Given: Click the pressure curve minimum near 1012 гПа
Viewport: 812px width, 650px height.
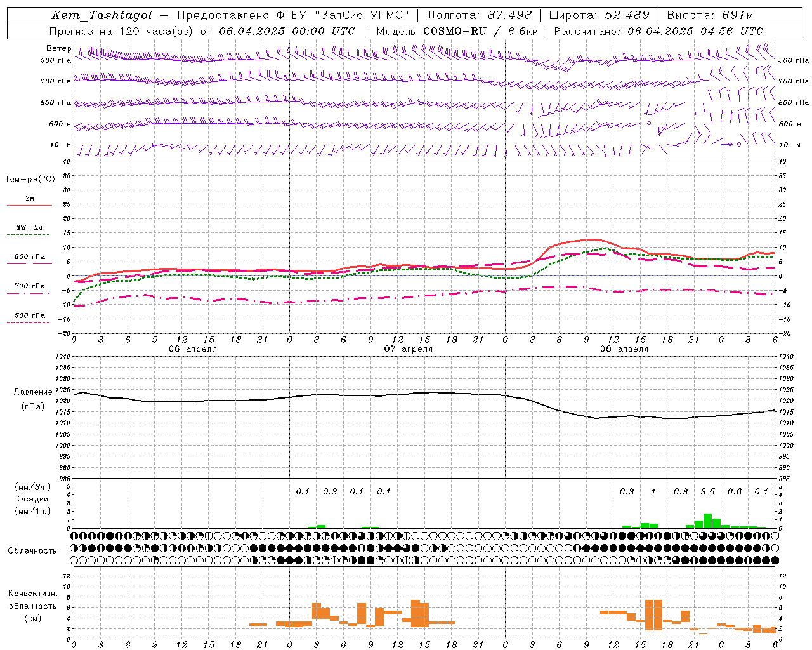Looking at the screenshot, I should tap(596, 418).
